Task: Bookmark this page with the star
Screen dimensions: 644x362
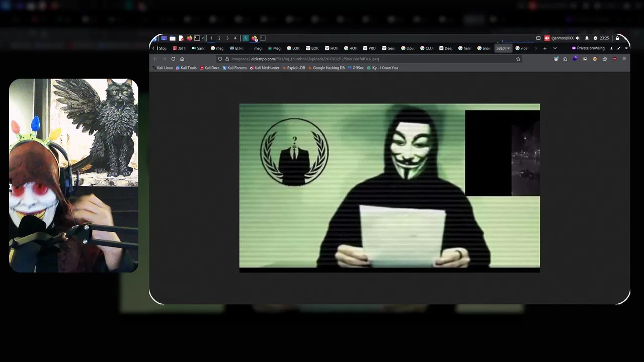Action: tap(518, 59)
